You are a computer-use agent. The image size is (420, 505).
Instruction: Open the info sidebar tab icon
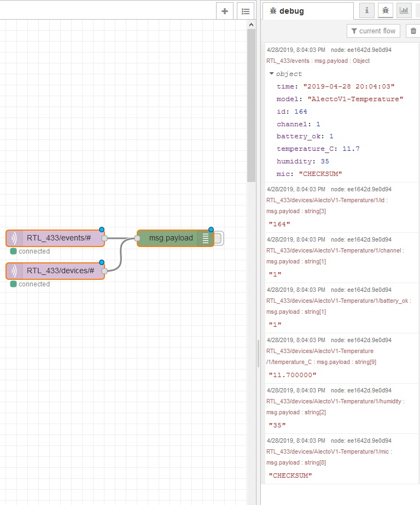[x=367, y=10]
